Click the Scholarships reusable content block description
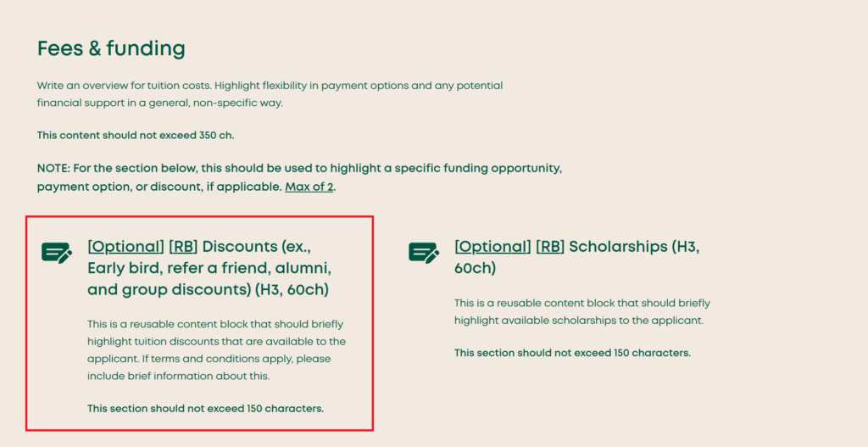 (582, 311)
